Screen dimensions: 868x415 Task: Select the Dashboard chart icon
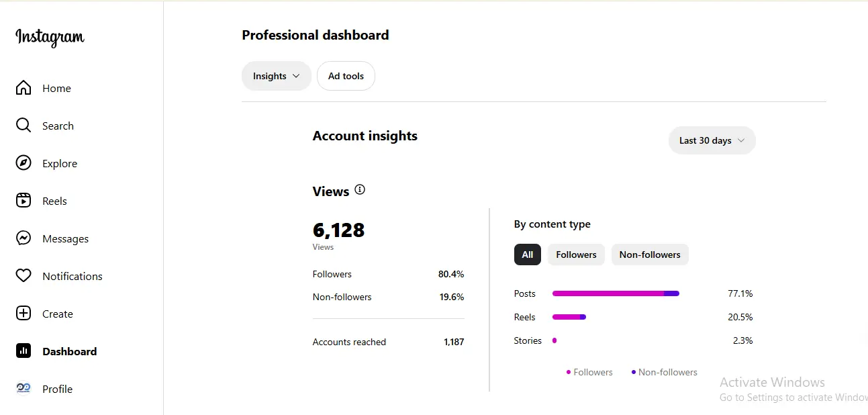[23, 351]
